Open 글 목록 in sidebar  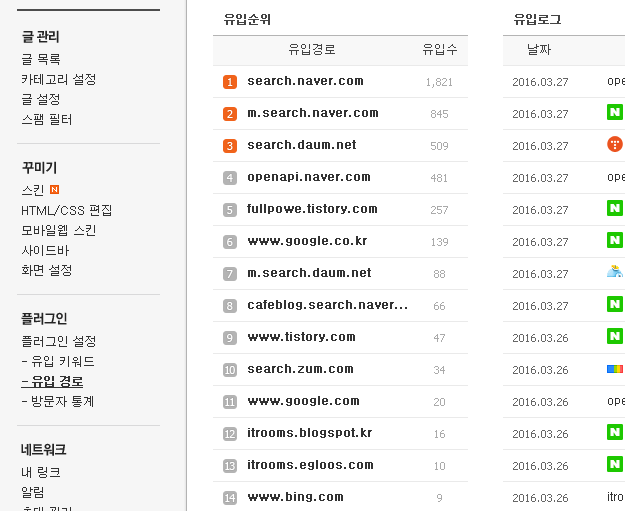click(x=41, y=59)
